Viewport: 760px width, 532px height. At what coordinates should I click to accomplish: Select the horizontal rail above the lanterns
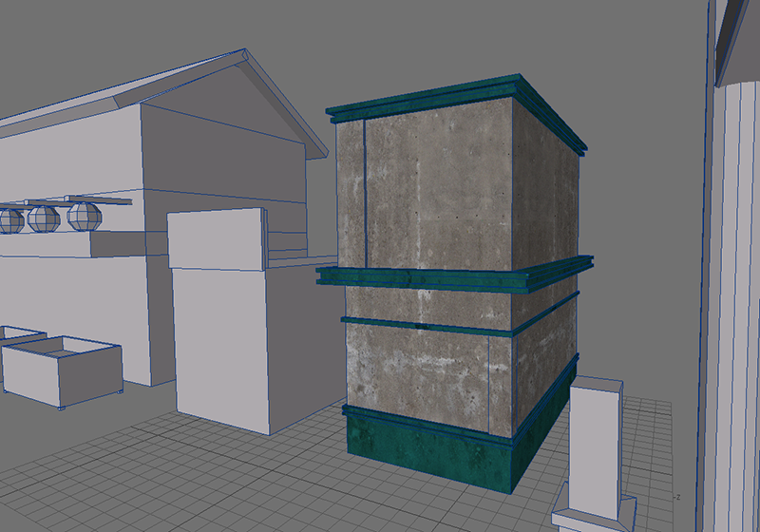[66, 201]
